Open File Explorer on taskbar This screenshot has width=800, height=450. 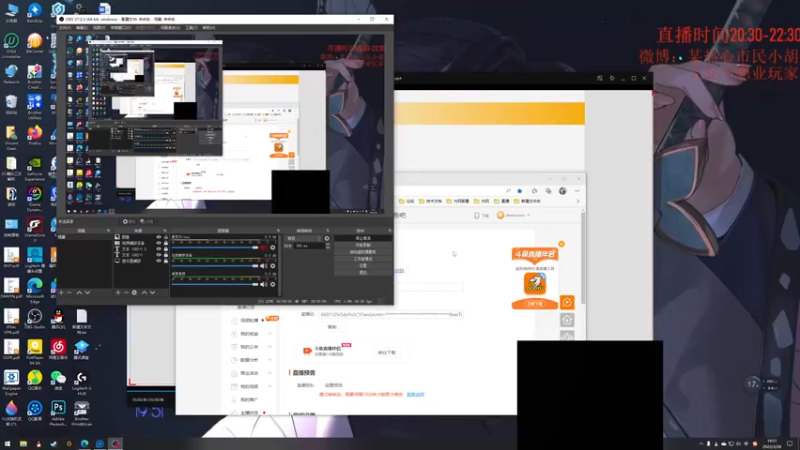click(23, 444)
